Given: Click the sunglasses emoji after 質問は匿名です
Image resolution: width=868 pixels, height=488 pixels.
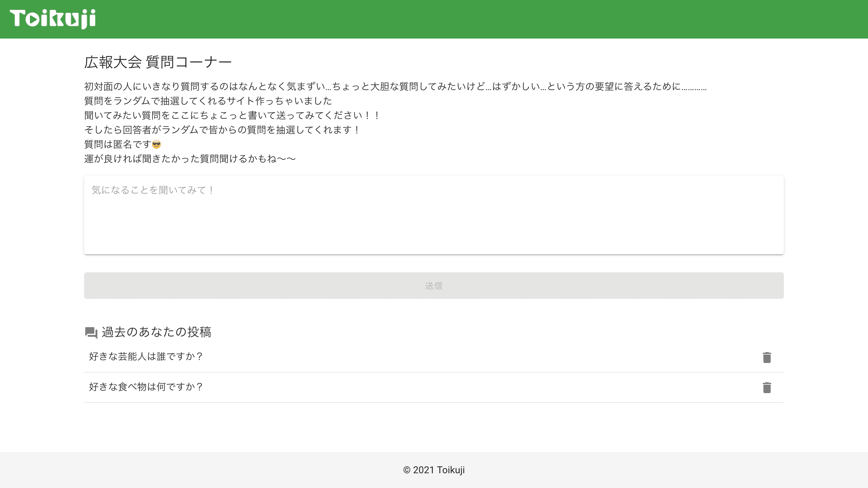Looking at the screenshot, I should click(156, 145).
